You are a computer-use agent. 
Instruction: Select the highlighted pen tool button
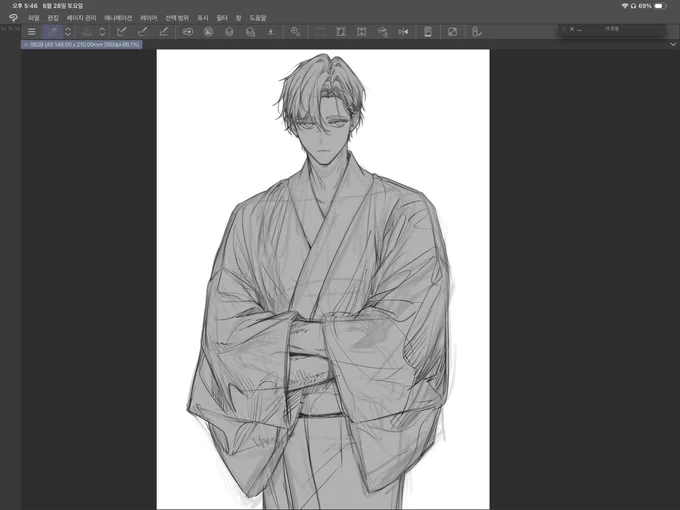coord(53,32)
